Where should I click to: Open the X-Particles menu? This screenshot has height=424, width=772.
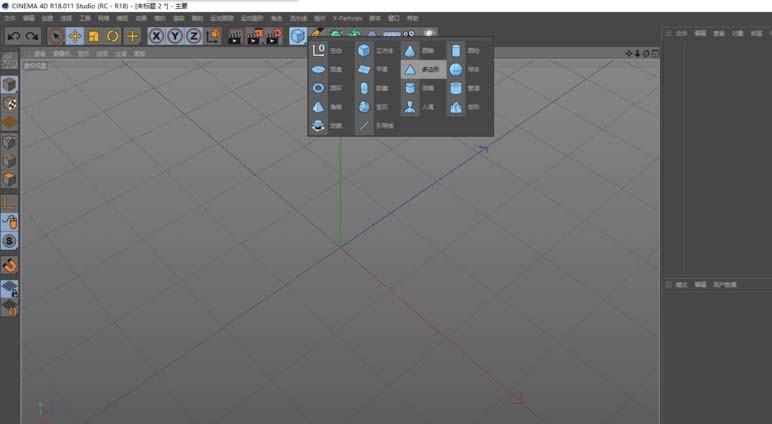(347, 18)
